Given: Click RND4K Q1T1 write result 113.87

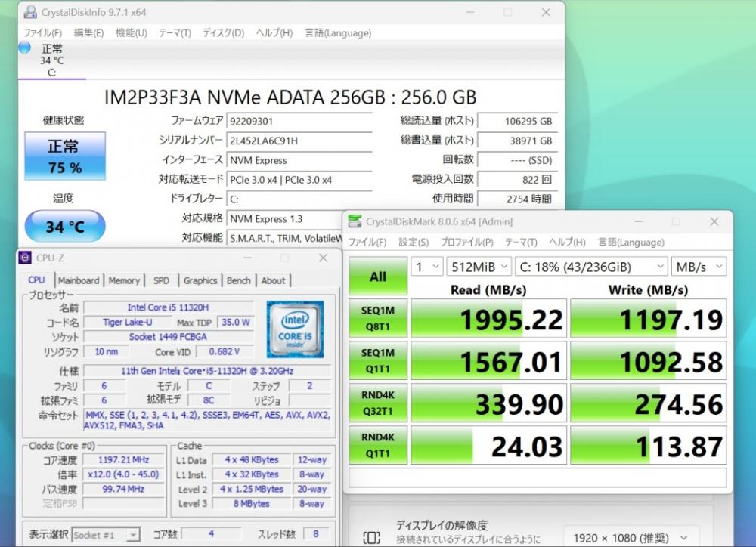Looking at the screenshot, I should [x=649, y=445].
